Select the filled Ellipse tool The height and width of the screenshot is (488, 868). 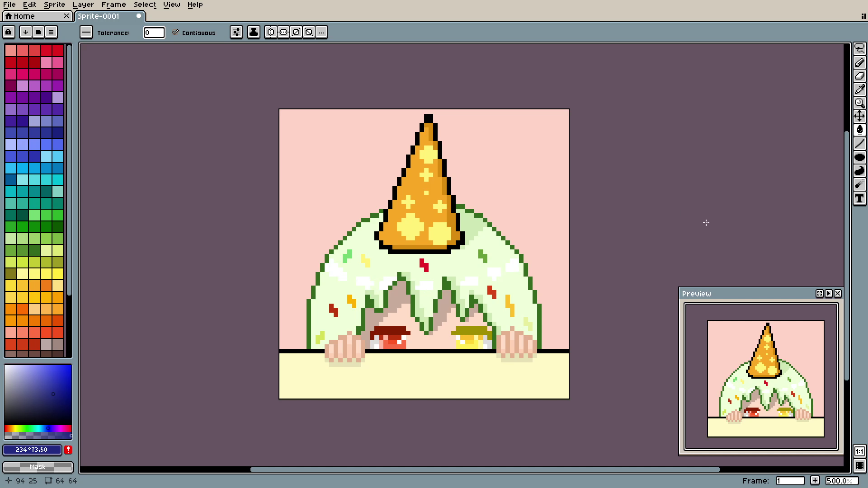859,157
